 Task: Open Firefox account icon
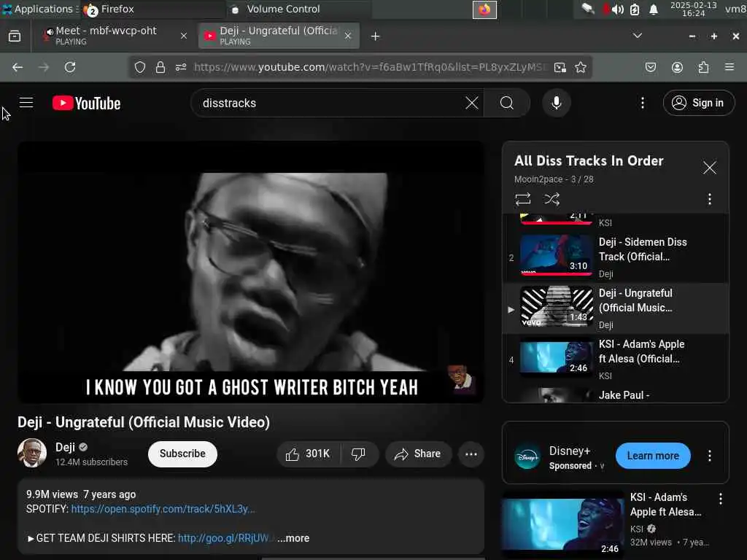[677, 67]
